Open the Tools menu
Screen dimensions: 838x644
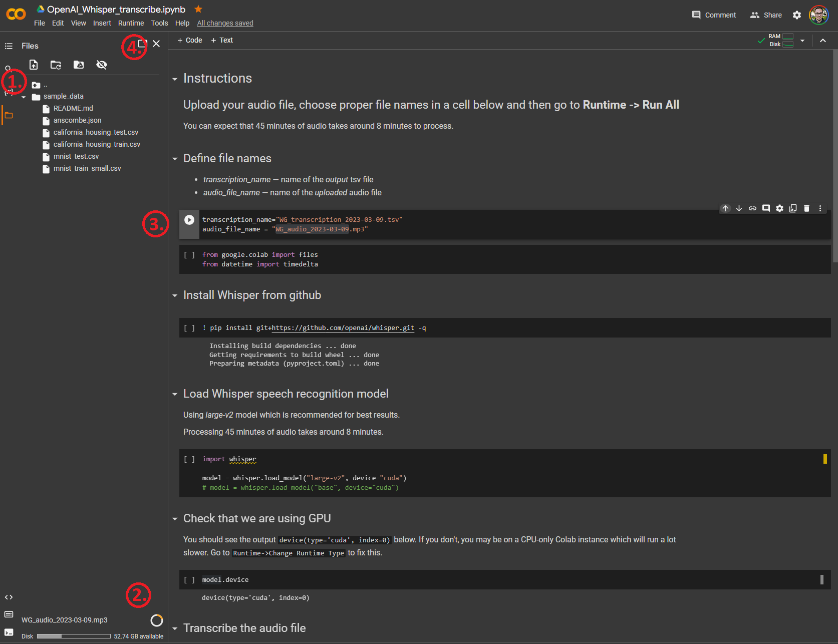[x=160, y=23]
